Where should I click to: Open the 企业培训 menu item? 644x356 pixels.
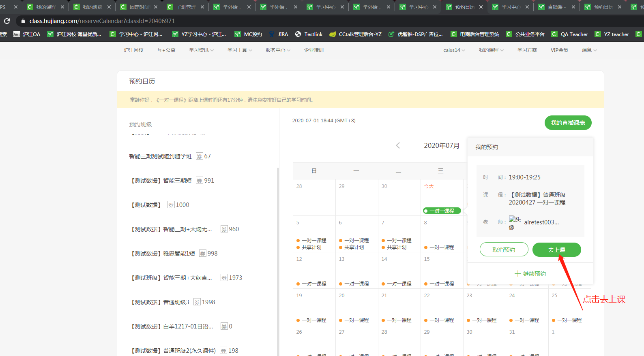(313, 50)
